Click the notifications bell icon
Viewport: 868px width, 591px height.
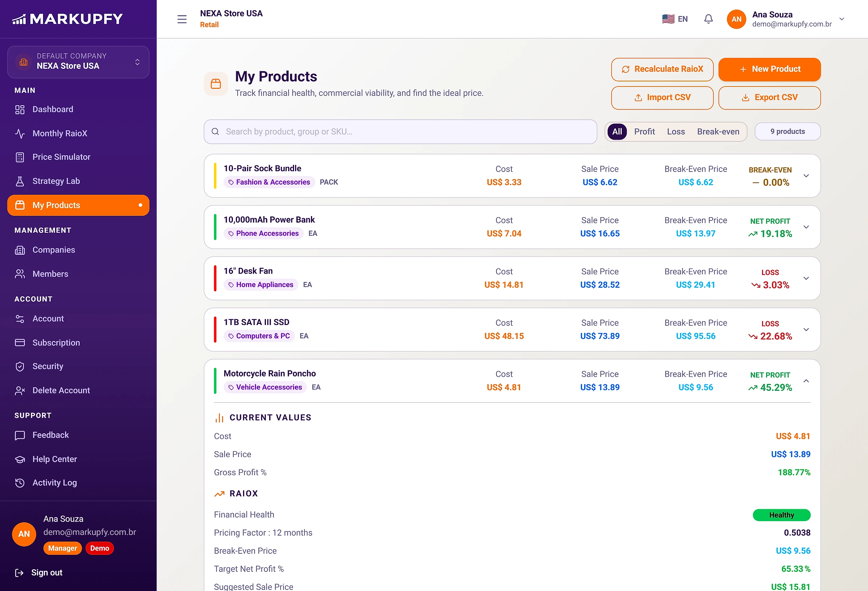click(708, 19)
